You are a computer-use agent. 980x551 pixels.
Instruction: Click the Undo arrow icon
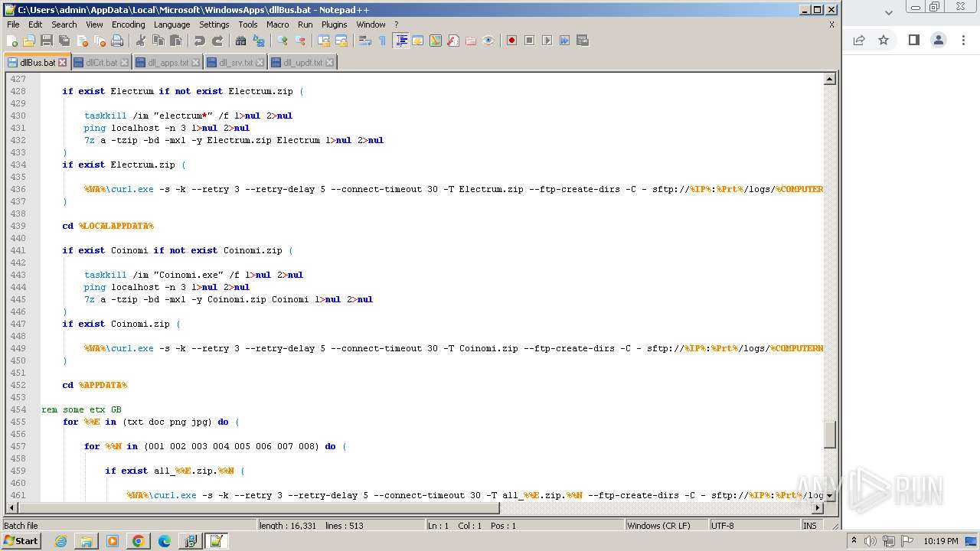[x=200, y=41]
